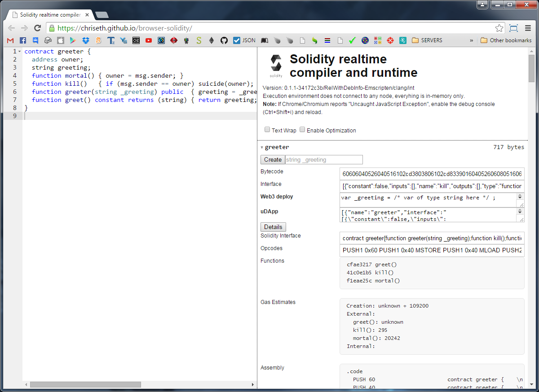Click the uDApp text area

coord(432,215)
